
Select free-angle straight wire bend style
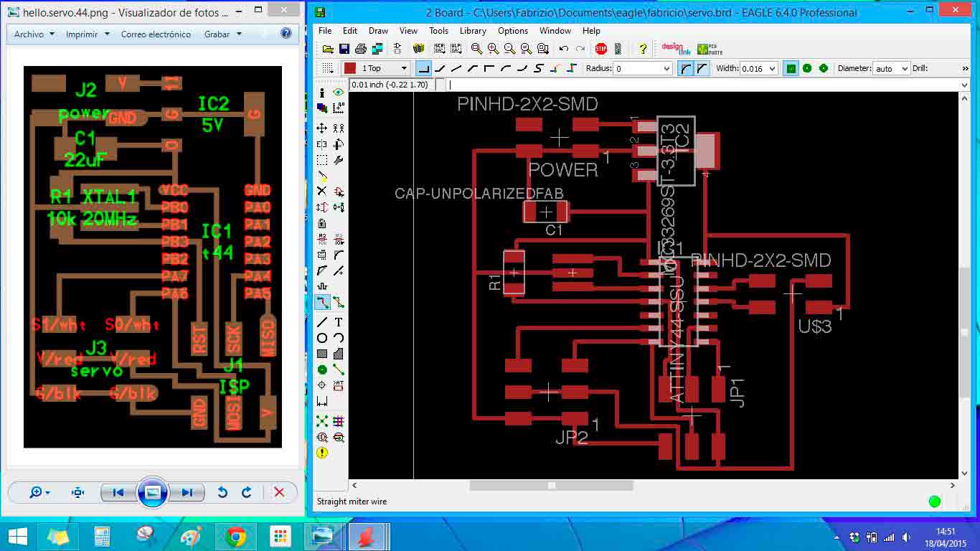(x=456, y=68)
